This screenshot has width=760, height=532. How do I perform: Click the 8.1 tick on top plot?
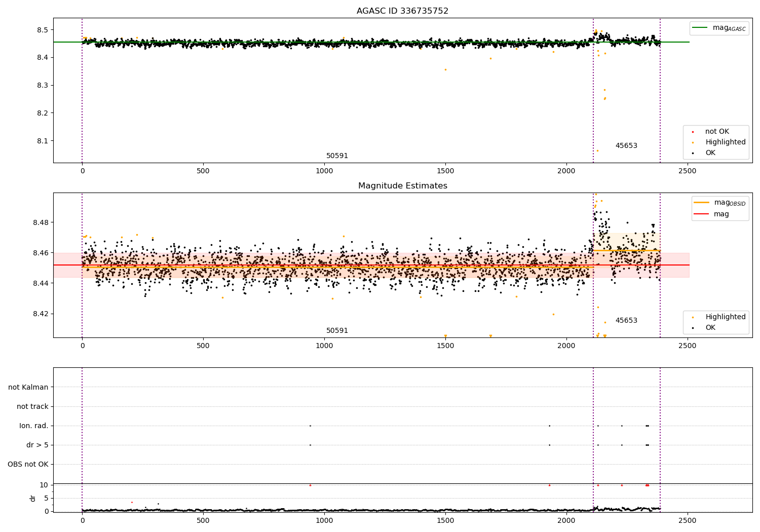click(43, 141)
